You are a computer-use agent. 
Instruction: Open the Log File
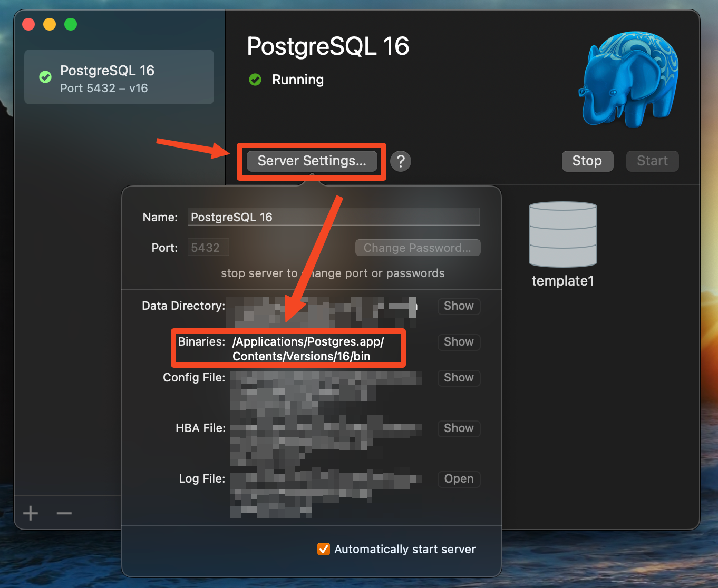(459, 479)
